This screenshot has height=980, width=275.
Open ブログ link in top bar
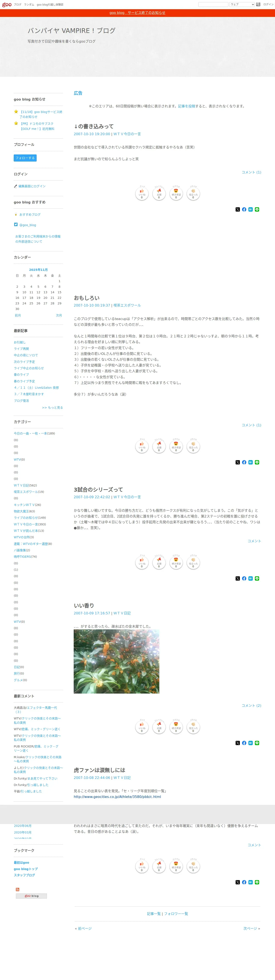click(x=18, y=4)
